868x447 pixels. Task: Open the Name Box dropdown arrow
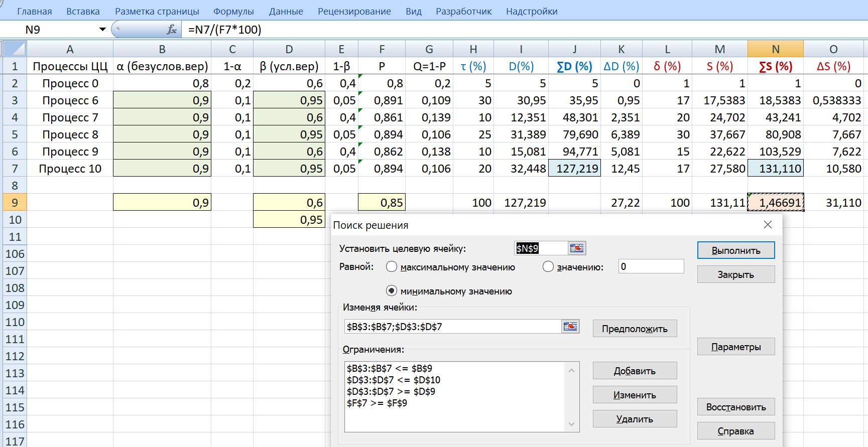pyautogui.click(x=102, y=30)
